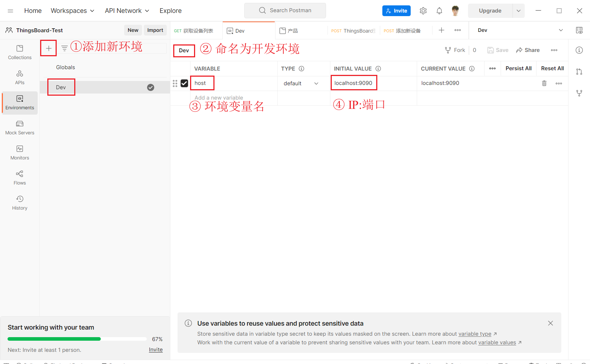Go to Home
The height and width of the screenshot is (364, 590).
pyautogui.click(x=33, y=11)
